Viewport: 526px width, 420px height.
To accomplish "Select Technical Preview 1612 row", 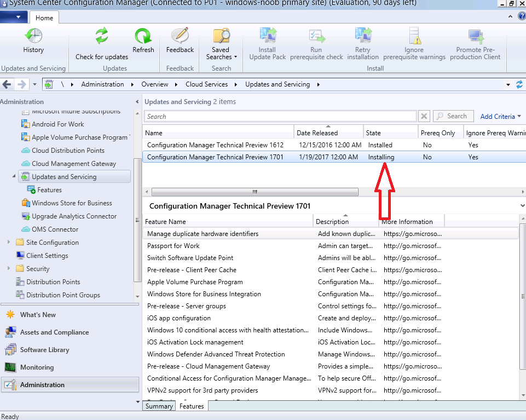I will pyautogui.click(x=334, y=145).
